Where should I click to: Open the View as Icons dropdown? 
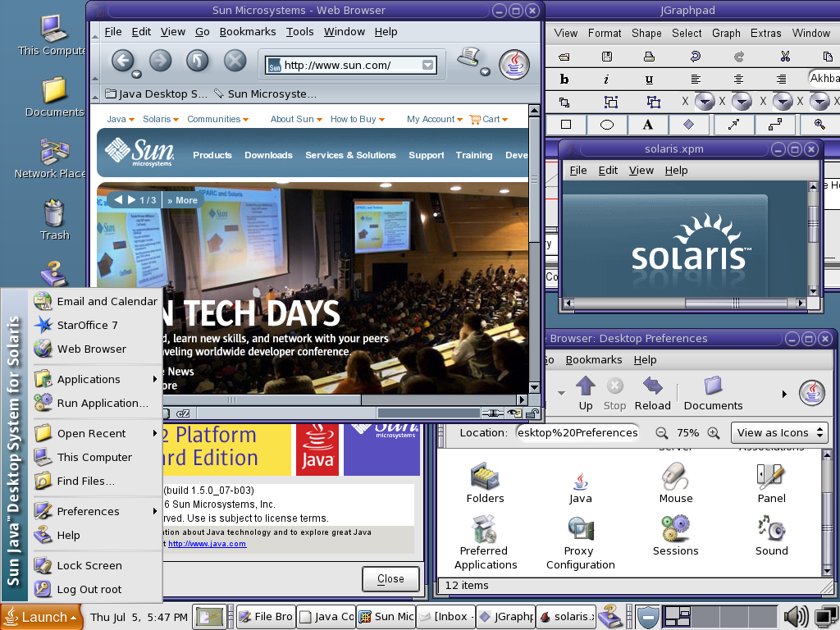click(x=779, y=433)
